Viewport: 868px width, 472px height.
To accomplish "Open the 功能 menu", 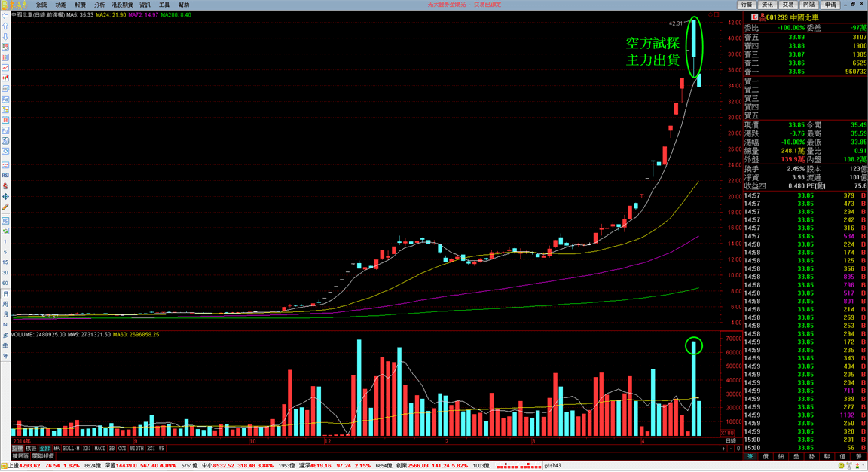I will point(60,5).
